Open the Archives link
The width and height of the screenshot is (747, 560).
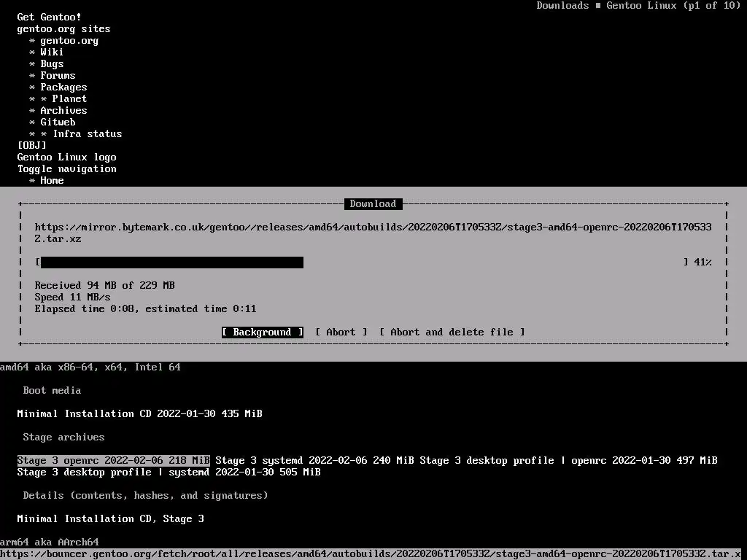click(63, 111)
